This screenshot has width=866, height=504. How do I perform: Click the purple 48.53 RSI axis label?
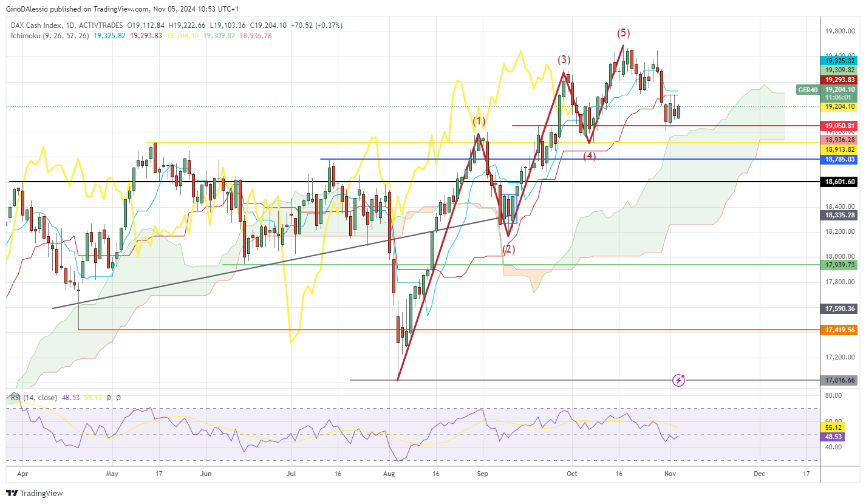pos(833,437)
